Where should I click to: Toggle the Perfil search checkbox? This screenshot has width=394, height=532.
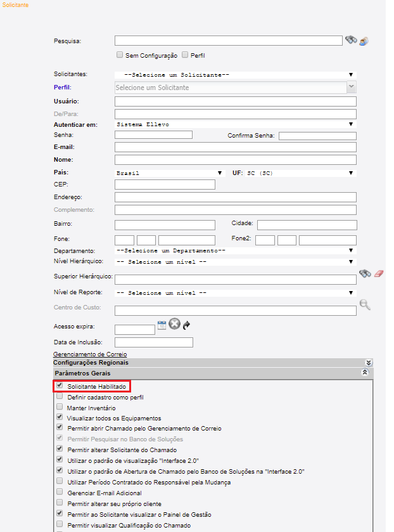pos(185,55)
